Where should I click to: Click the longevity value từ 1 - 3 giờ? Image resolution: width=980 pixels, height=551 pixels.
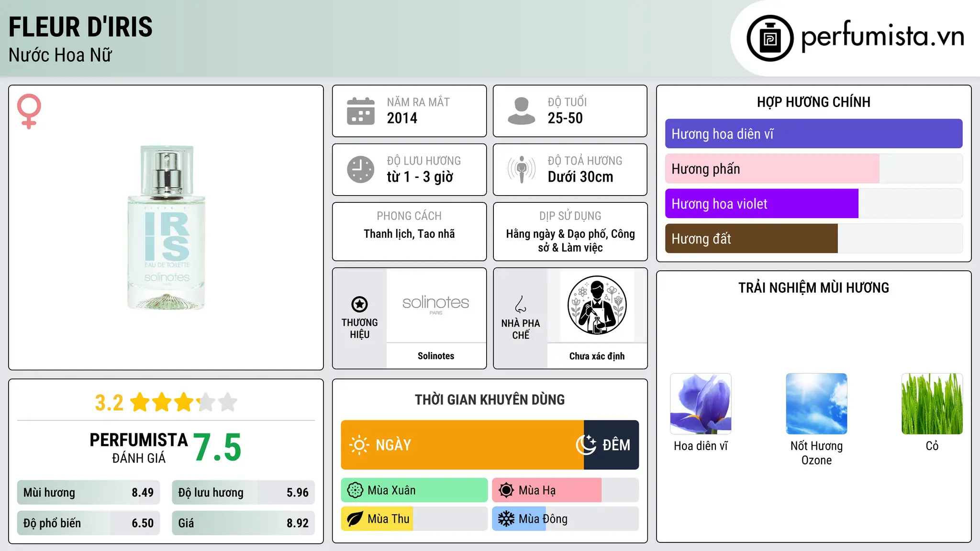420,177
